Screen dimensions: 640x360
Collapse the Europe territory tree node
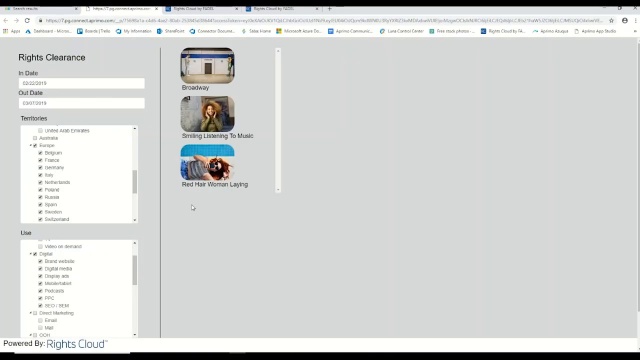31,146
